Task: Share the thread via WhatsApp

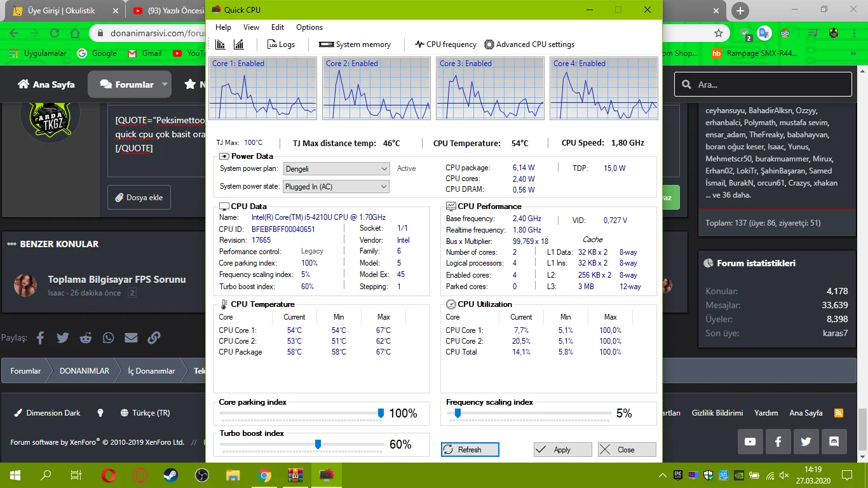Action: (109, 338)
